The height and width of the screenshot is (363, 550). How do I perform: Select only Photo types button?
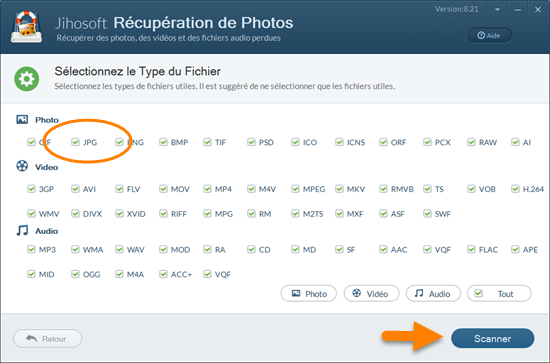tap(309, 294)
